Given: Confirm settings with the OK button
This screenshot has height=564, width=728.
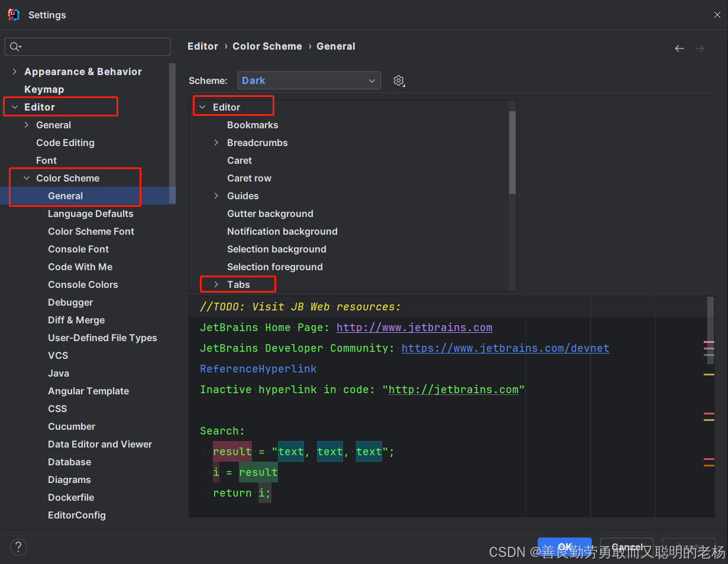Looking at the screenshot, I should 565,547.
